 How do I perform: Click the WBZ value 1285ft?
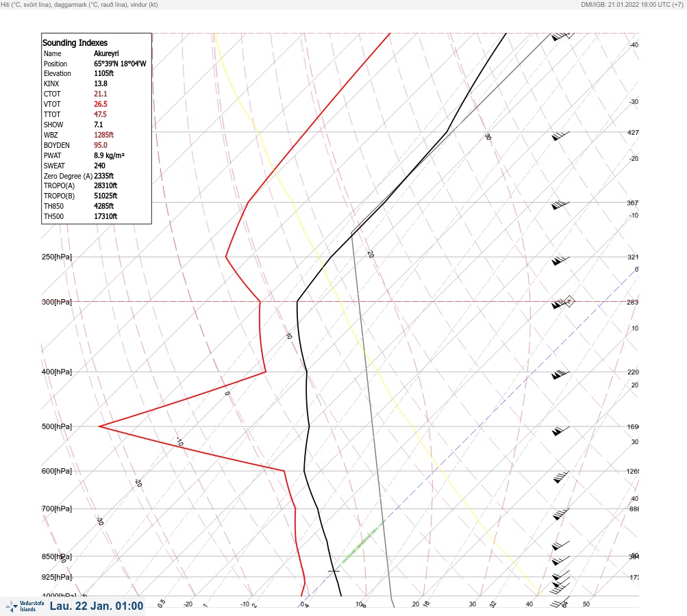pyautogui.click(x=103, y=135)
